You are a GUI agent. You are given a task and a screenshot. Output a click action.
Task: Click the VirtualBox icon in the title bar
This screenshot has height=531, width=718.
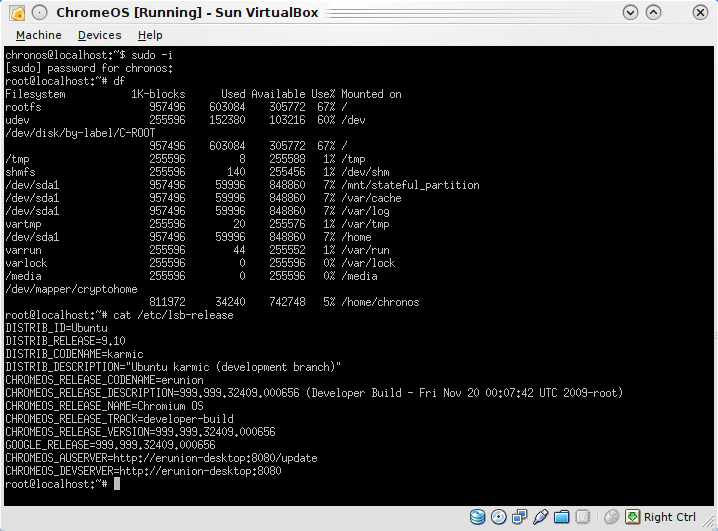pyautogui.click(x=17, y=13)
